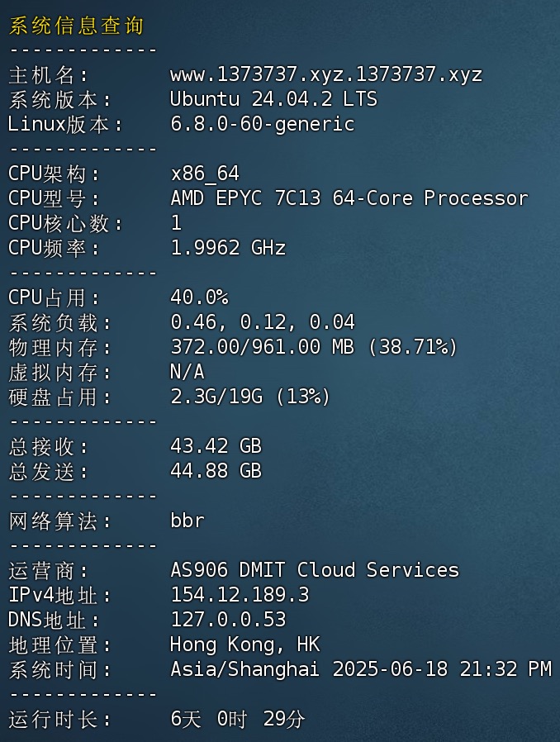Click 物理内存 372.00/961.00 MB value
Screen dimensions: 560x742
coord(314,347)
